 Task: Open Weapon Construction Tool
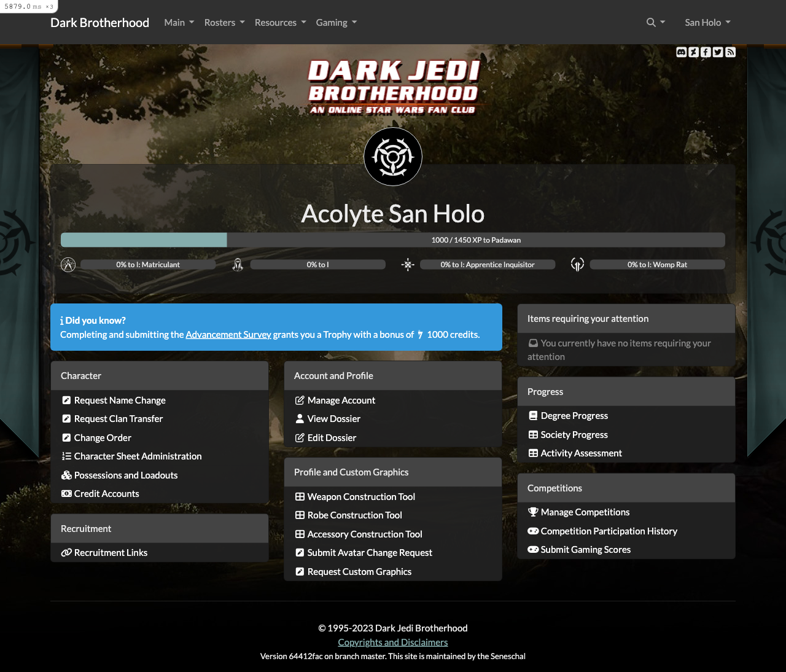pyautogui.click(x=361, y=497)
